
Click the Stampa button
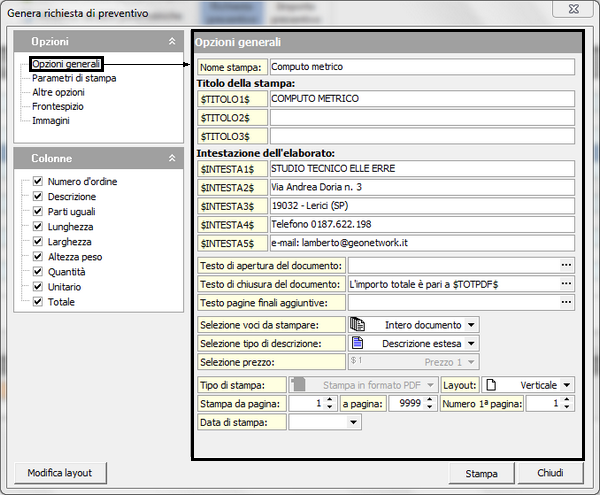click(481, 473)
